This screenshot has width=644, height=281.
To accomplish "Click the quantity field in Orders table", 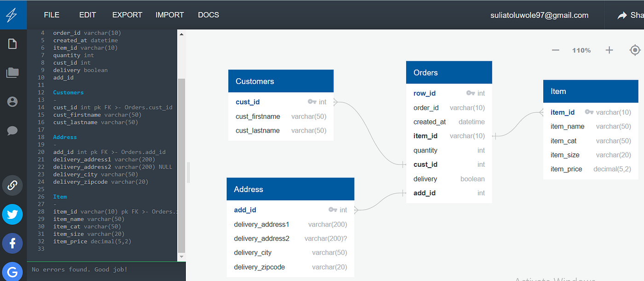I will 449,150.
